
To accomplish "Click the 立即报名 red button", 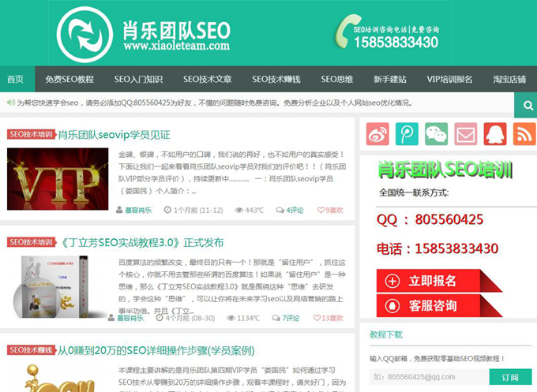I will click(439, 281).
